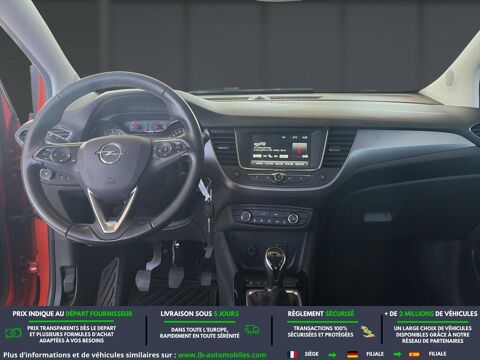This screenshot has width=480, height=360.
Task: Click the gear shift knob
Action: (x=275, y=258)
